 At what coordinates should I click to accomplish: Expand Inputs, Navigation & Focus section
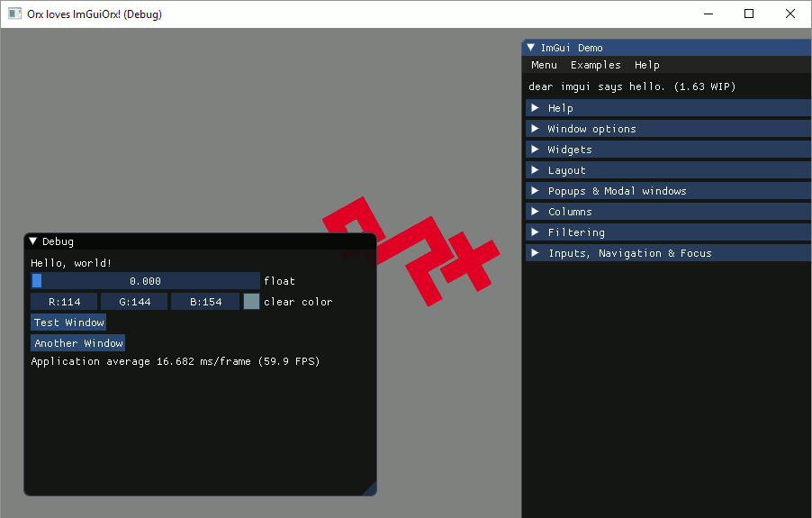[669, 253]
